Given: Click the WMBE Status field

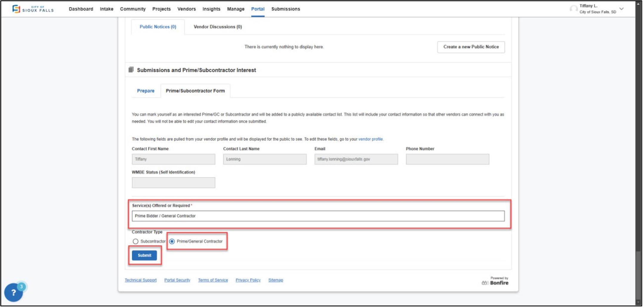Looking at the screenshot, I should 173,183.
